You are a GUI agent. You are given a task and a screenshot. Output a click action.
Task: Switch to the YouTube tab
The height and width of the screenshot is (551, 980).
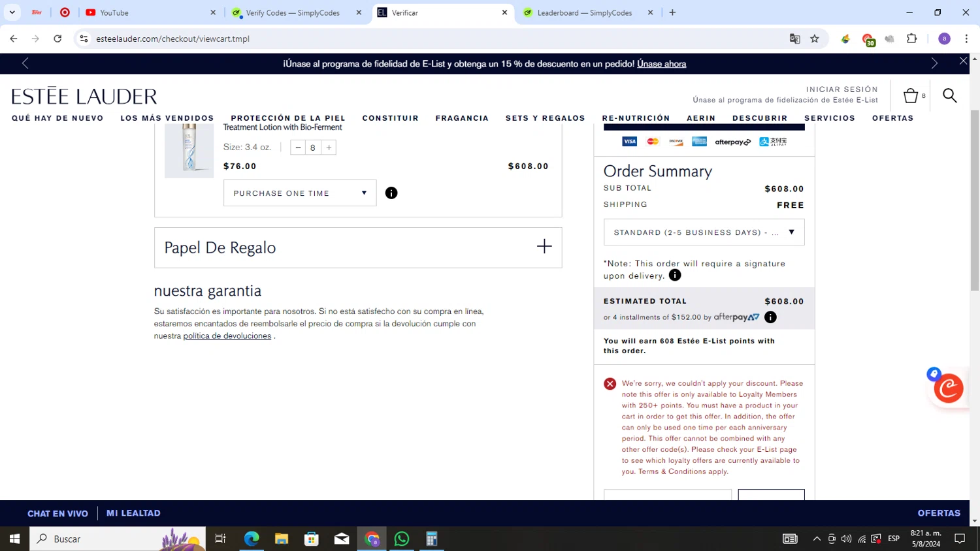tap(150, 12)
